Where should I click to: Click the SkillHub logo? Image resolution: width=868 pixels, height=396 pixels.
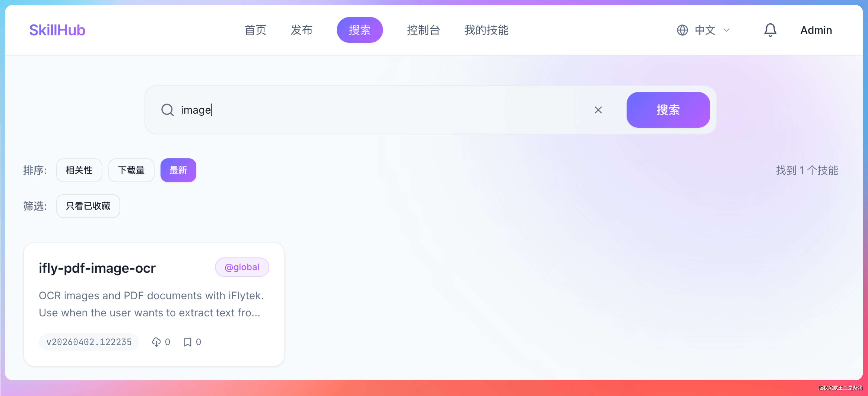(57, 30)
